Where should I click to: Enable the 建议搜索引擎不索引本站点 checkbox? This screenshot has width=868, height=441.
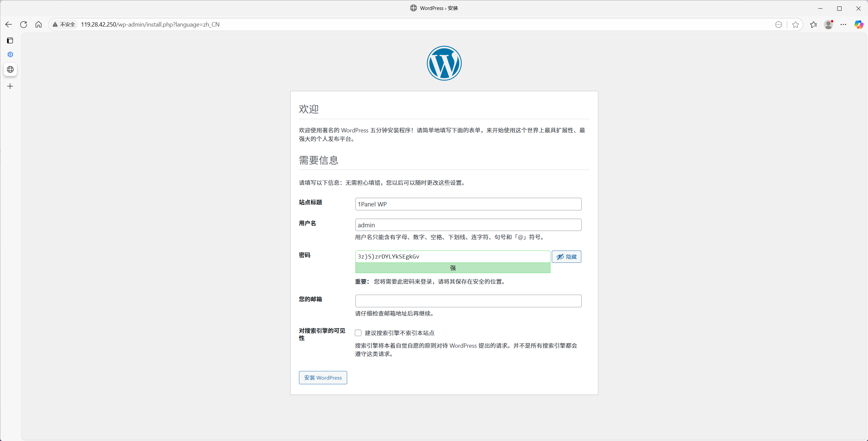[x=358, y=332]
